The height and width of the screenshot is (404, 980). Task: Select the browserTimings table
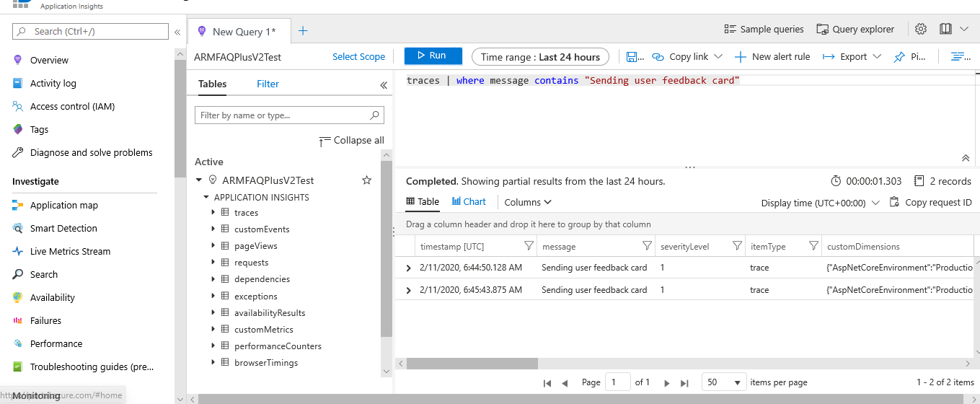(266, 363)
